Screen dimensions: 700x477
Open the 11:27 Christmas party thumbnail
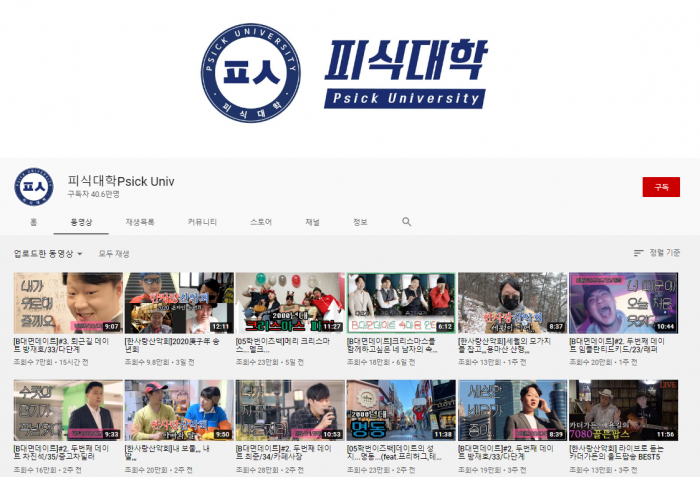tap(290, 303)
